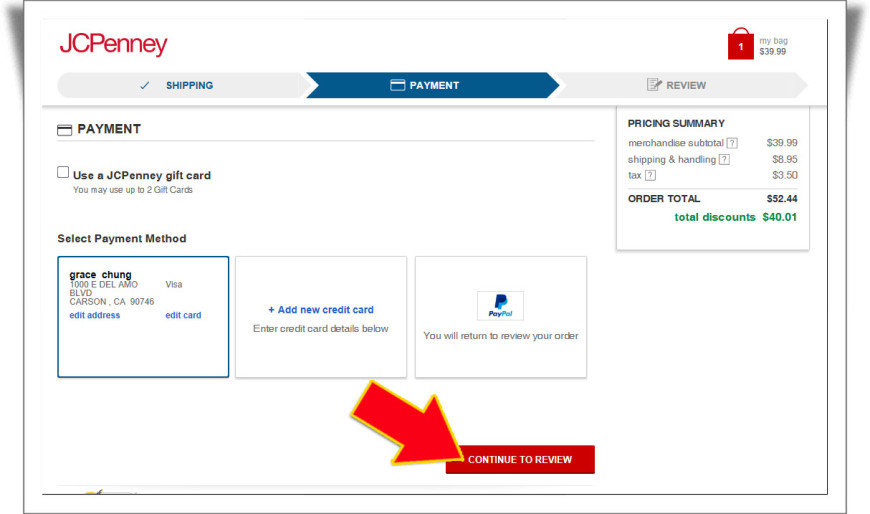Click the shipping charge $8.95
The image size is (870, 514).
point(785,159)
